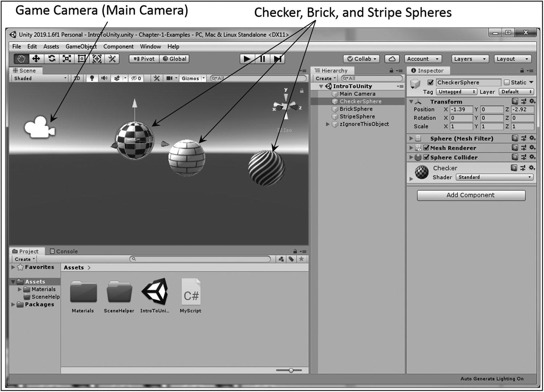This screenshot has height=392, width=544.
Task: Open the Tag Untagged dropdown
Action: [x=457, y=92]
